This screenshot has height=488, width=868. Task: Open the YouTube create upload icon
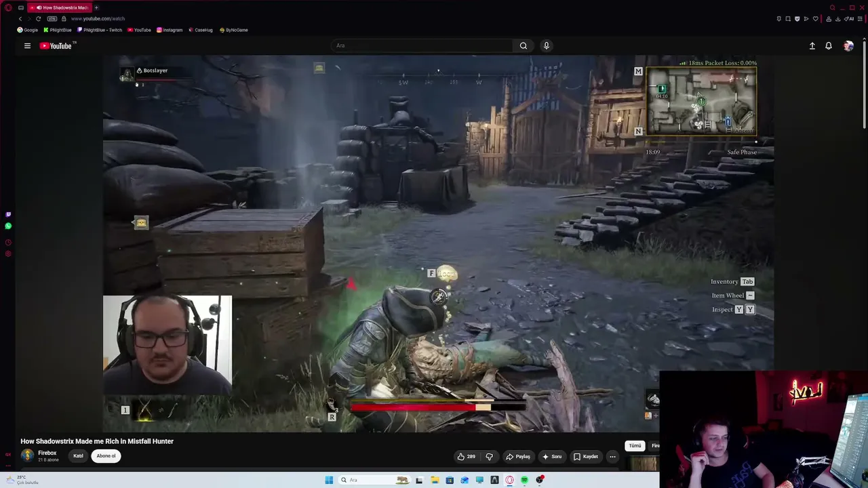click(812, 46)
